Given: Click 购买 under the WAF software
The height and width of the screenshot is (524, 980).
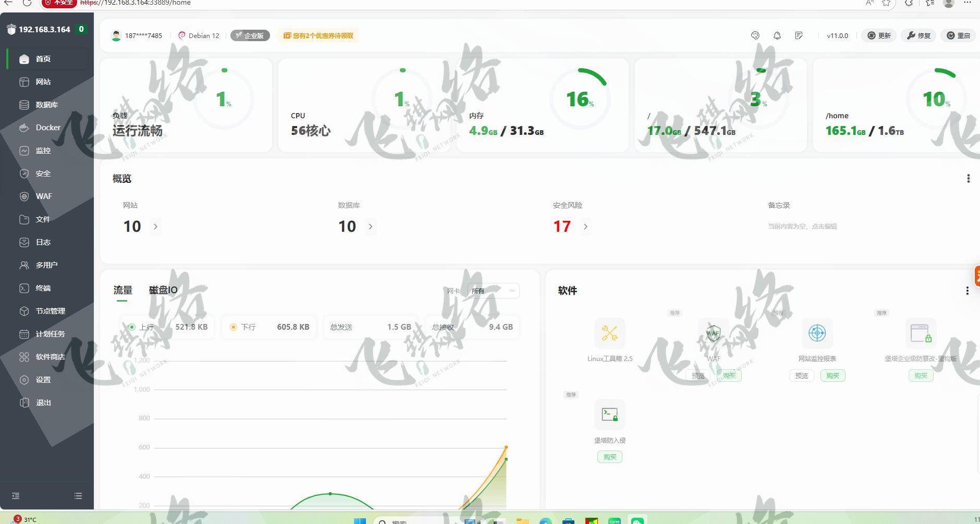Looking at the screenshot, I should click(729, 376).
